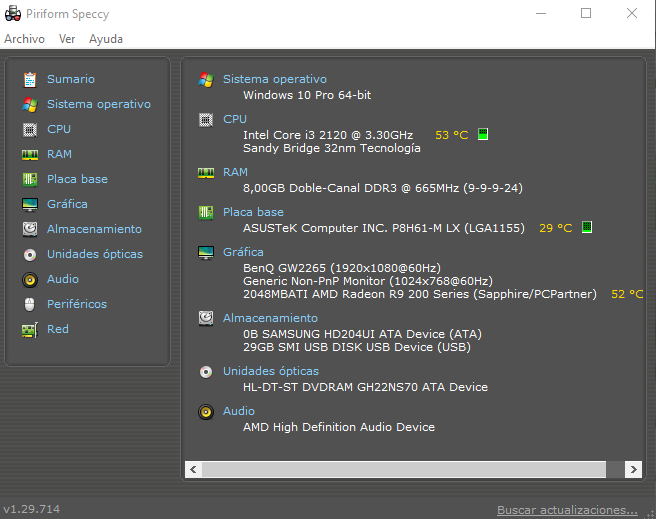Click the left arrow of horizontal scrollbar

[x=193, y=469]
